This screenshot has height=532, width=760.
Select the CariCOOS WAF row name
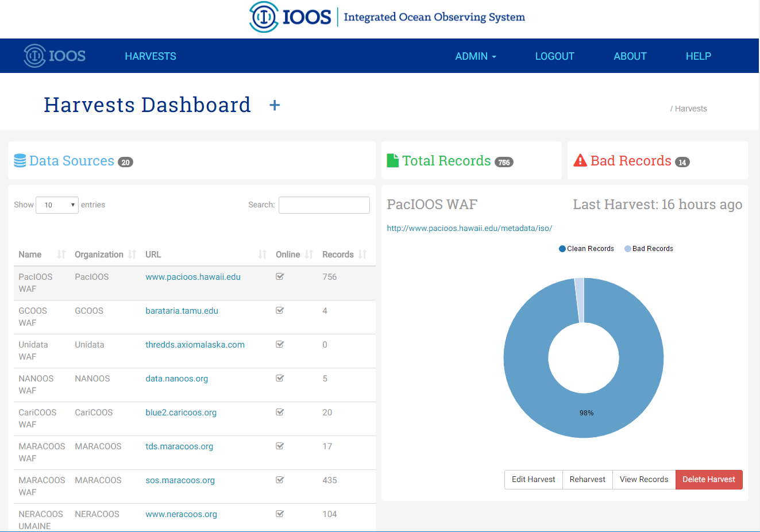(37, 418)
